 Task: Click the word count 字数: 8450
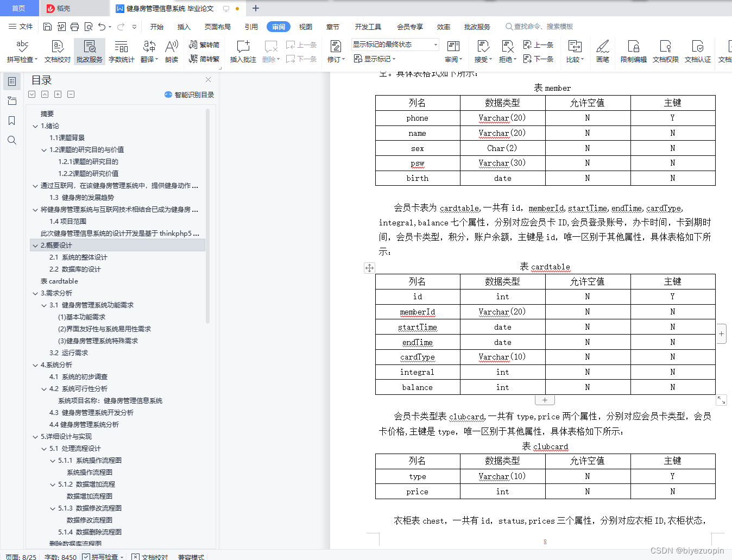coord(60,557)
